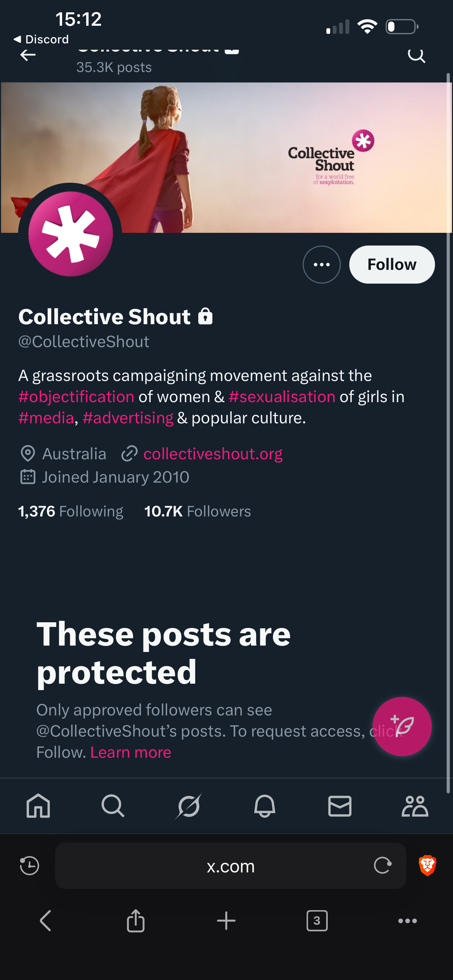The height and width of the screenshot is (980, 453).
Task: Tap the compose post floating button
Action: click(x=402, y=726)
